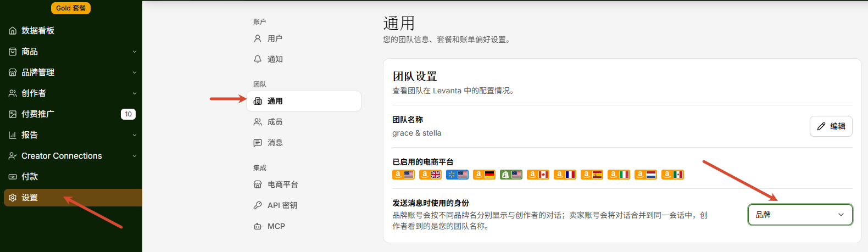Click the API 密钥 key icon

pyautogui.click(x=258, y=205)
